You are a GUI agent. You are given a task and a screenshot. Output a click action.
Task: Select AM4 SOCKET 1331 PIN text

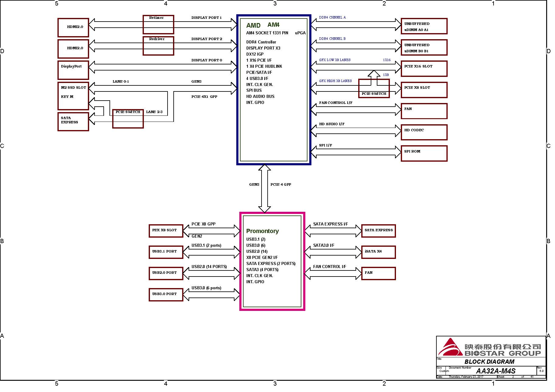tap(267, 33)
